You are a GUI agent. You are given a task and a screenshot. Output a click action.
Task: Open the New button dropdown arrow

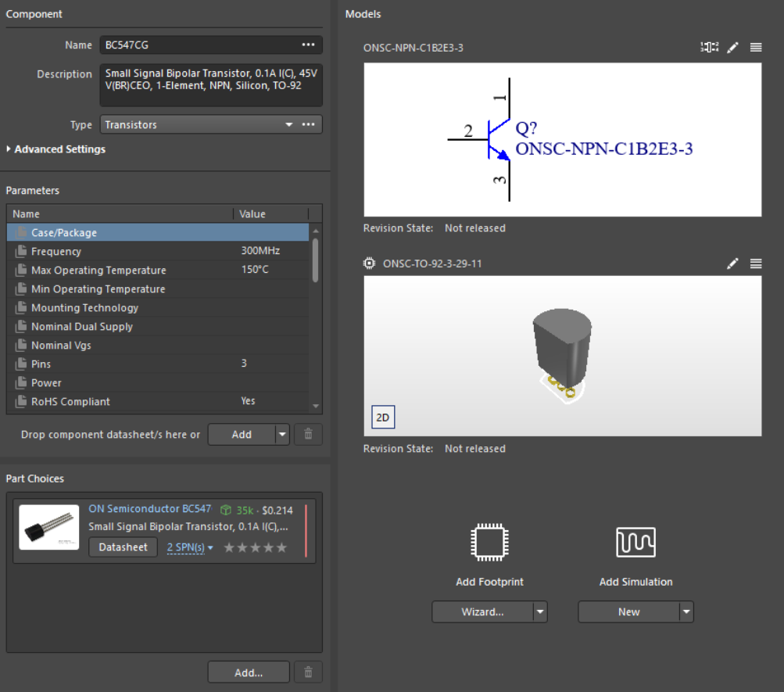pyautogui.click(x=686, y=612)
